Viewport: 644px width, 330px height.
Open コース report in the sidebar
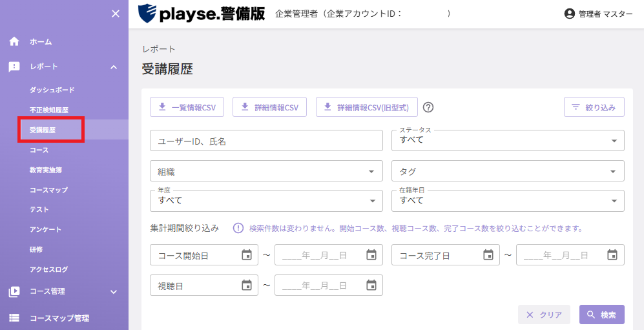tap(39, 150)
